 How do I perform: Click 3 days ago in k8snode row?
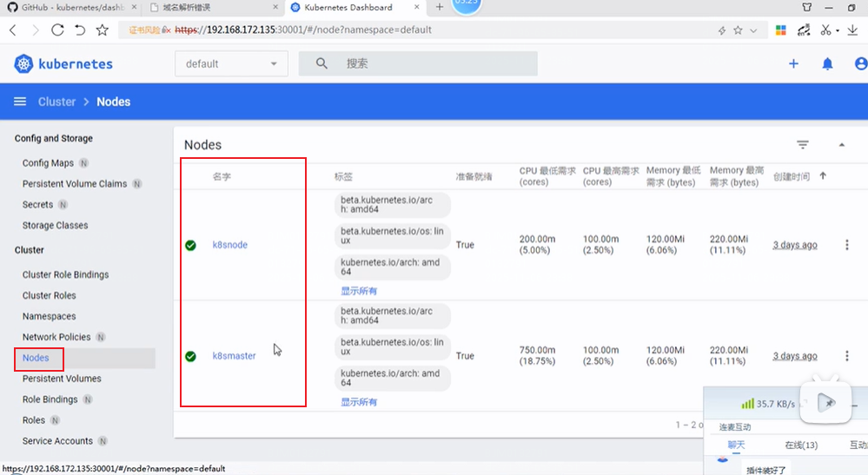coord(795,245)
